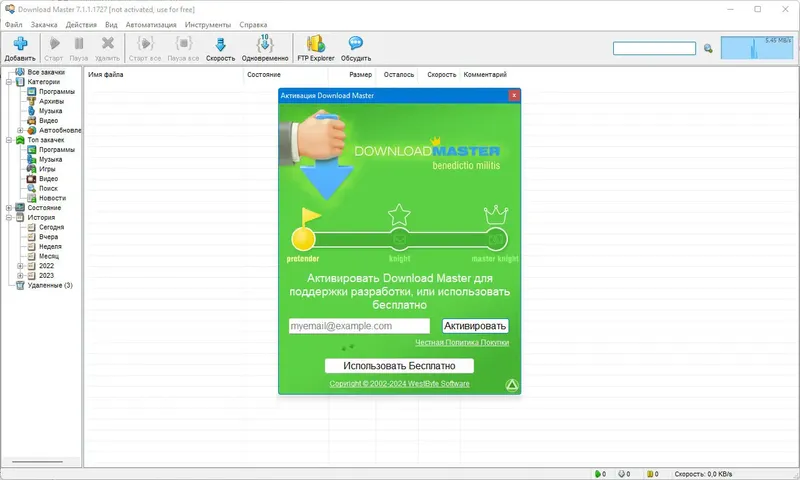Open the Автоматизация menu
This screenshot has width=800, height=480.
pos(151,24)
